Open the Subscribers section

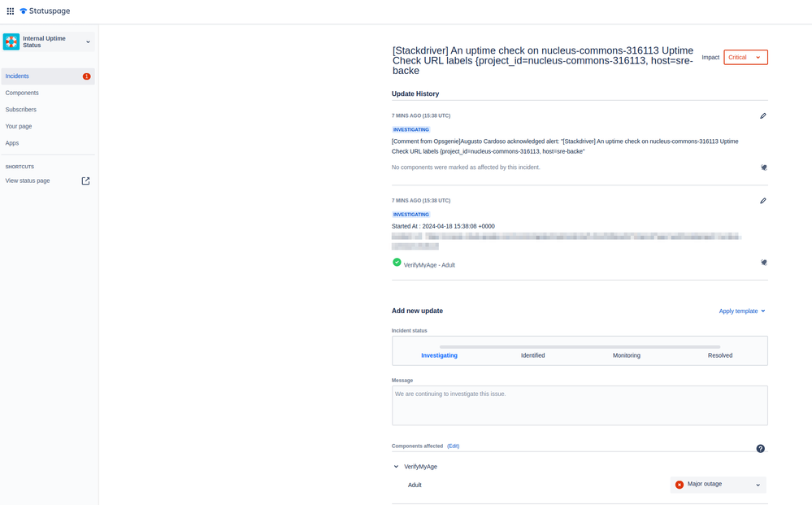click(x=20, y=109)
